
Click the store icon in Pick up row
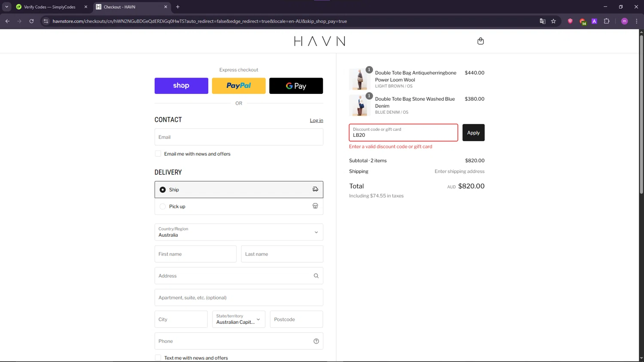tap(315, 206)
